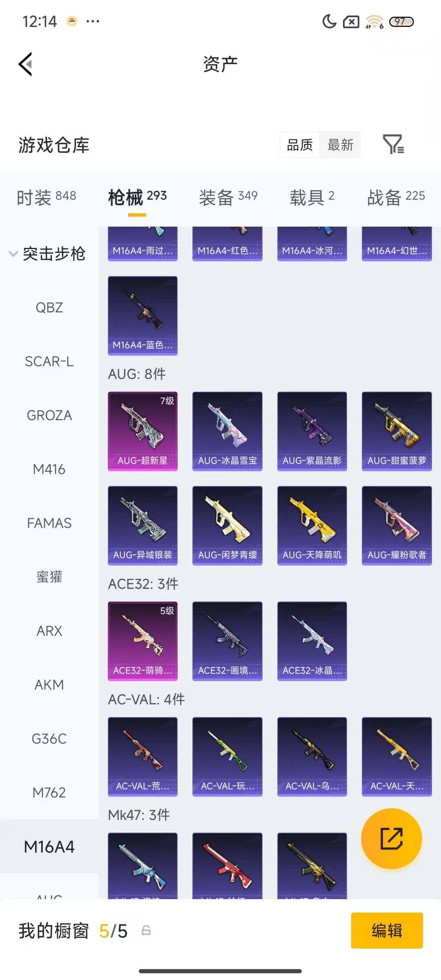Open the M16A4-蓝色 skin thumbnail
The image size is (441, 980).
click(x=143, y=316)
